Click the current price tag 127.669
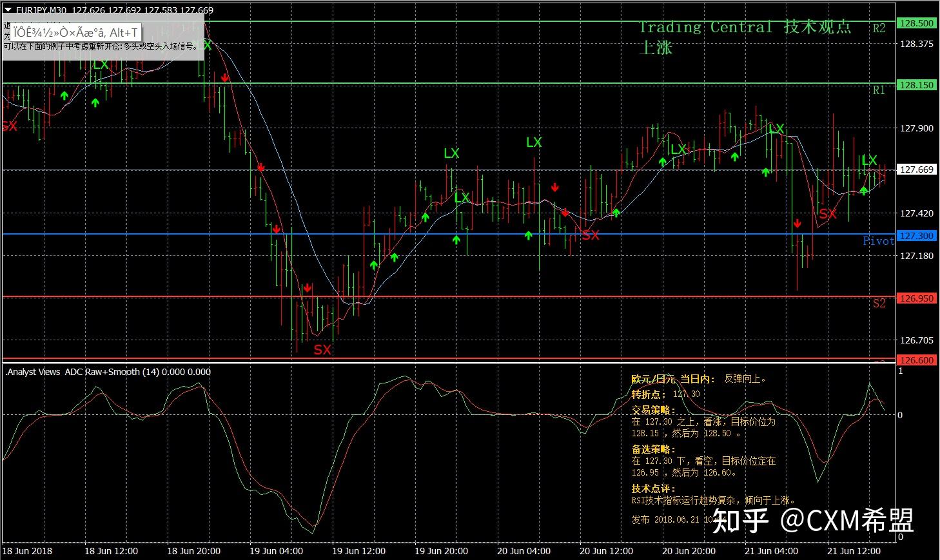The height and width of the screenshot is (560, 940). (917, 169)
